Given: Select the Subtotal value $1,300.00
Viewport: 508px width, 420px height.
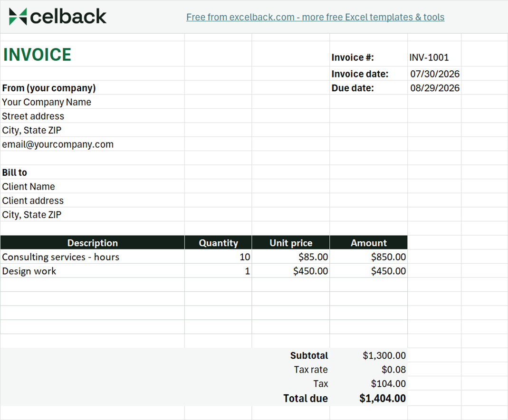Looking at the screenshot, I should point(369,355).
